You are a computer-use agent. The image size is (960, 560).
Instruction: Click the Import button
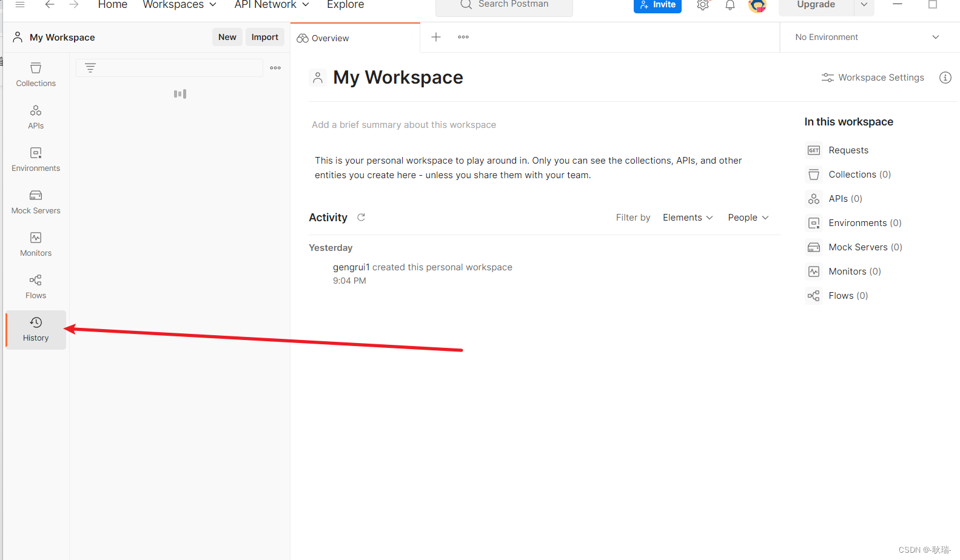[x=265, y=37]
